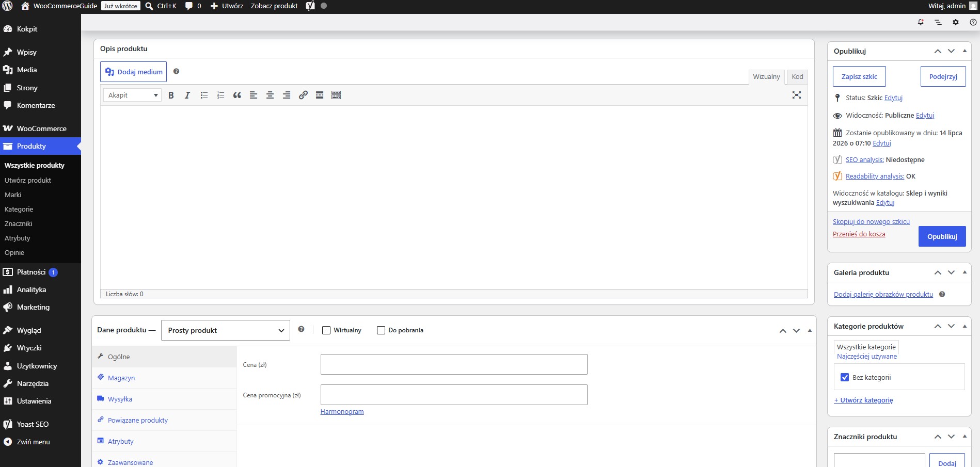
Task: Switch editor to Wizualny tab
Action: 766,76
